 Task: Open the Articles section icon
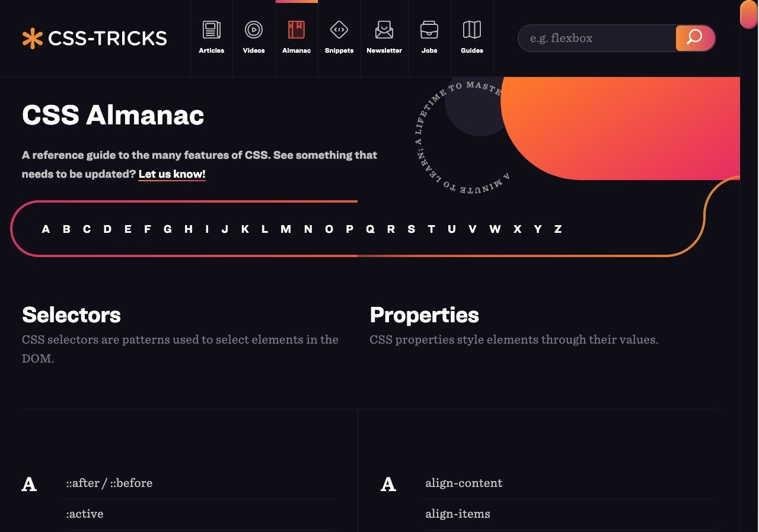pos(212,30)
